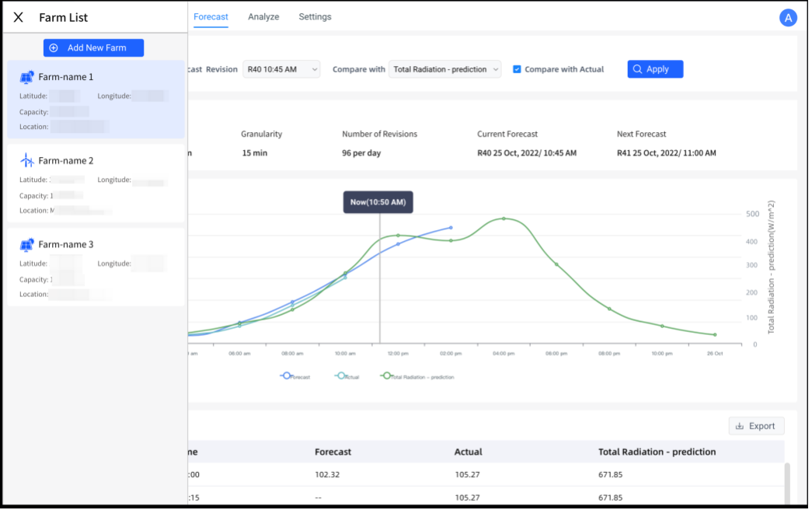Click the Latitude label in Farm-name 1
Viewport: 812px width, 510px height.
pos(33,96)
